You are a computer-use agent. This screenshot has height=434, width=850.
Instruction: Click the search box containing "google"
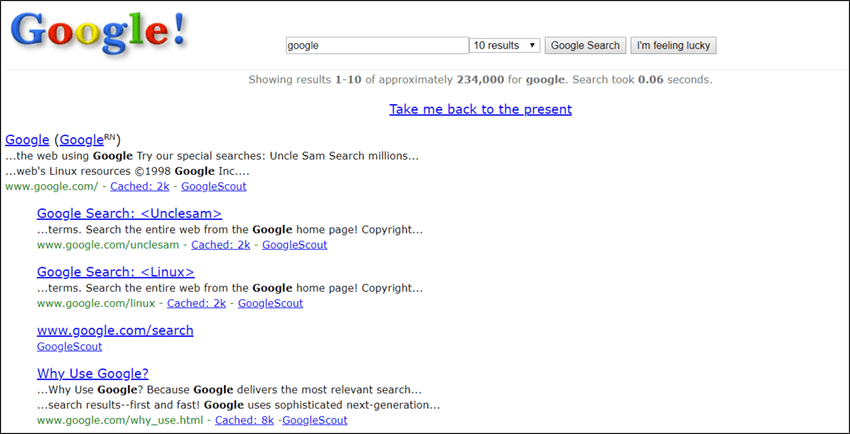pos(377,46)
